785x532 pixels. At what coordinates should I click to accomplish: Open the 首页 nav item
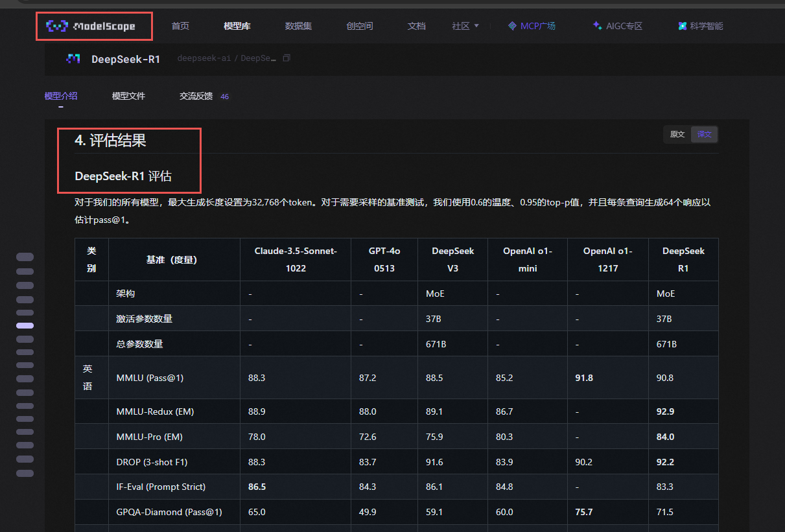tap(180, 27)
